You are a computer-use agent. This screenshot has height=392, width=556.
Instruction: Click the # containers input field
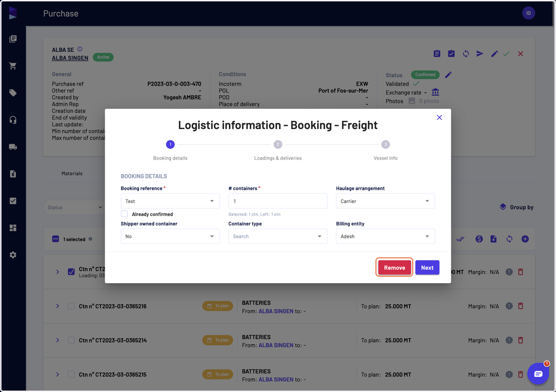click(x=278, y=201)
